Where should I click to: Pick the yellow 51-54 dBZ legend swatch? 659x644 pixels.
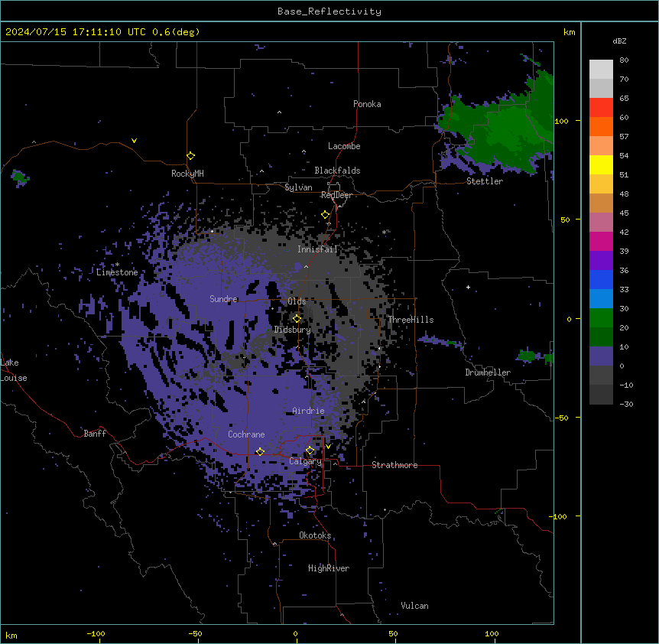(601, 164)
